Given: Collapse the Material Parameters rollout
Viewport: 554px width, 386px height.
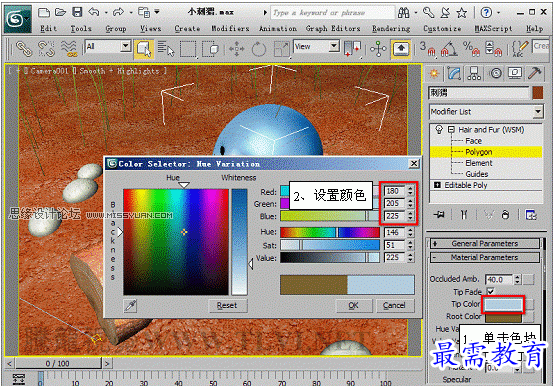Looking at the screenshot, I should click(484, 257).
